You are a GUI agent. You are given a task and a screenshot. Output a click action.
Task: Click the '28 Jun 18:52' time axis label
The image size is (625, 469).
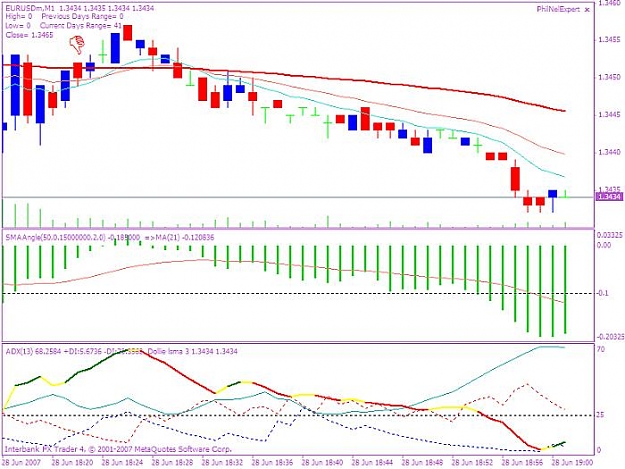pyautogui.click(x=473, y=463)
